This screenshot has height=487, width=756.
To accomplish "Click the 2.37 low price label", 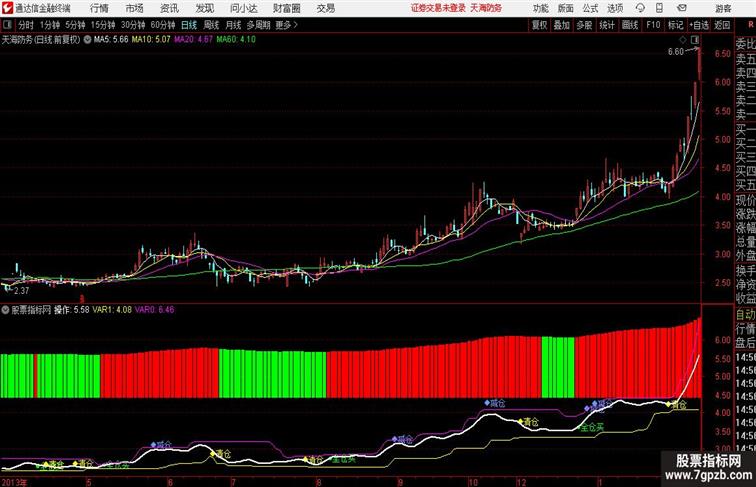I will [22, 291].
